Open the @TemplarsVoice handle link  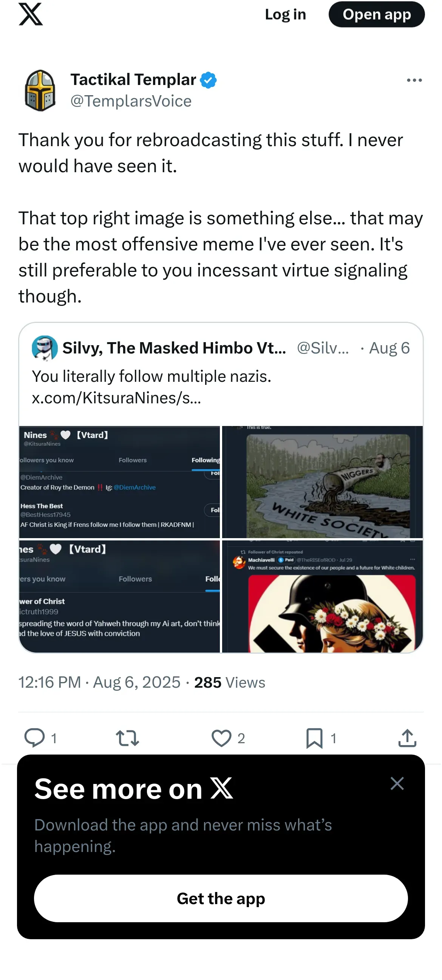(131, 101)
